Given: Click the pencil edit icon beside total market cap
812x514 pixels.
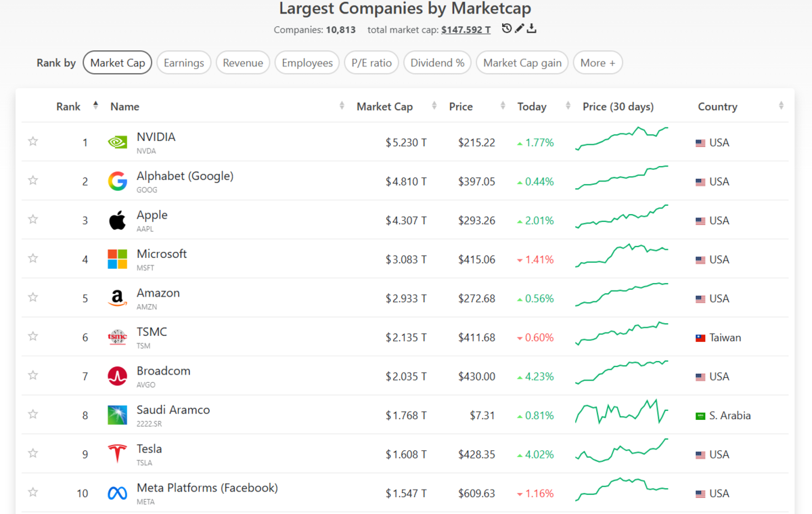Looking at the screenshot, I should point(519,28).
